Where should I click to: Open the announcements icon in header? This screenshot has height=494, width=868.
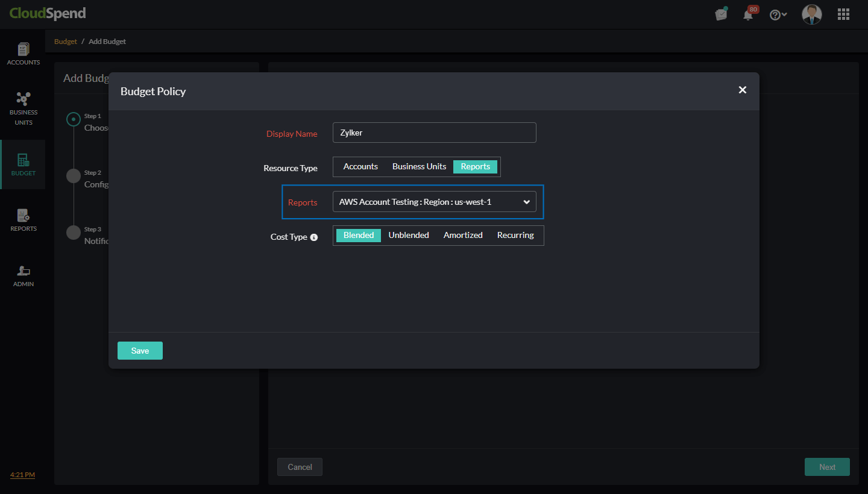722,14
